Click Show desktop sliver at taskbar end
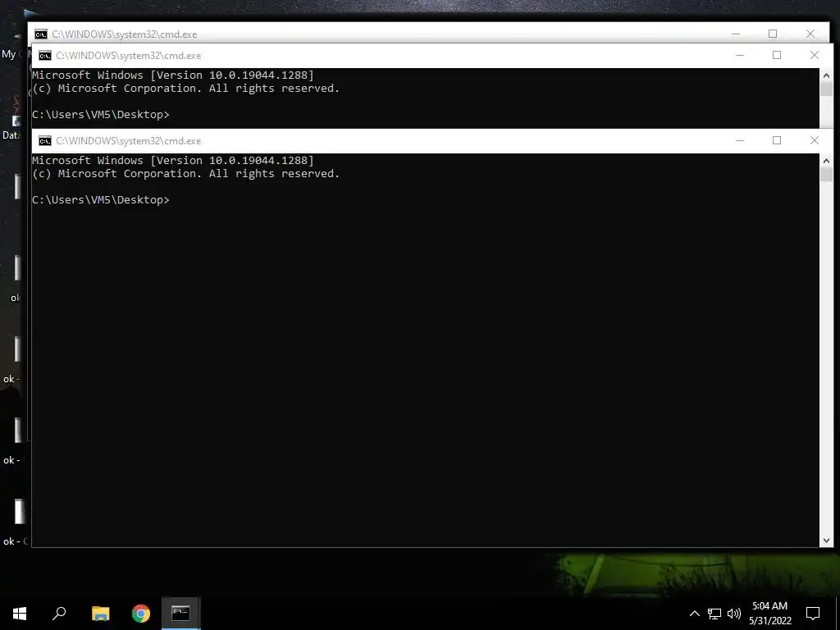 pos(838,614)
